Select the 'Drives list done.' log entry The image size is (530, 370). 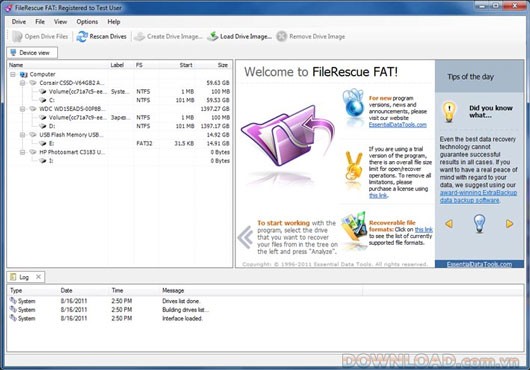tap(265, 301)
